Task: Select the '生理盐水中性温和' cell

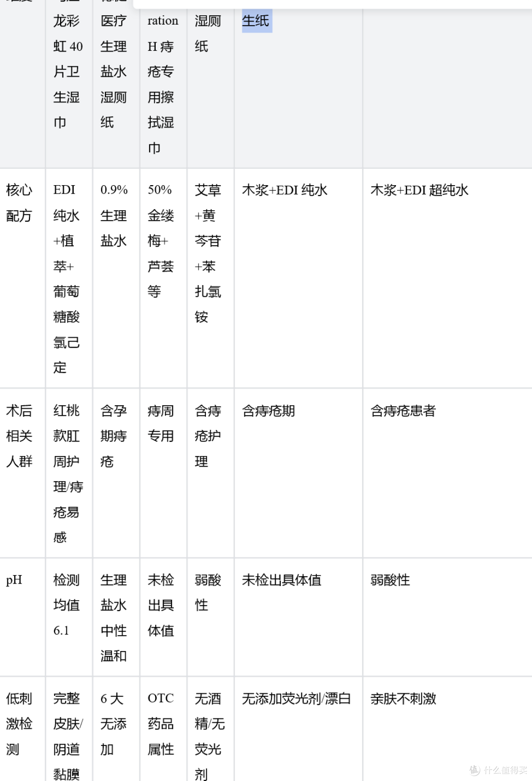Action: [x=116, y=617]
